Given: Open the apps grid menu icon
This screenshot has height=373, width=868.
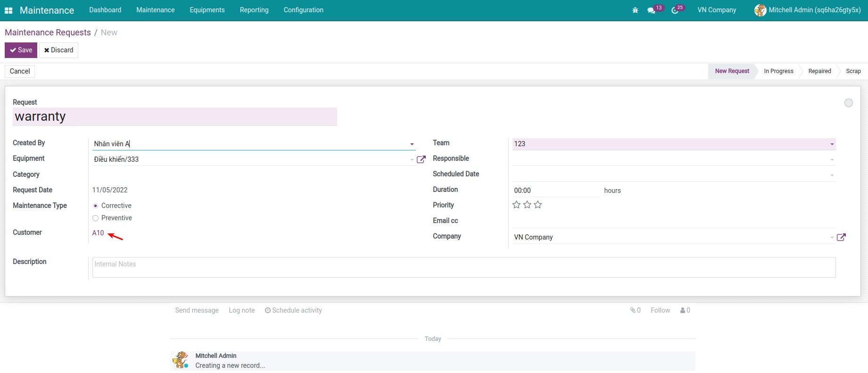Looking at the screenshot, I should coord(8,10).
